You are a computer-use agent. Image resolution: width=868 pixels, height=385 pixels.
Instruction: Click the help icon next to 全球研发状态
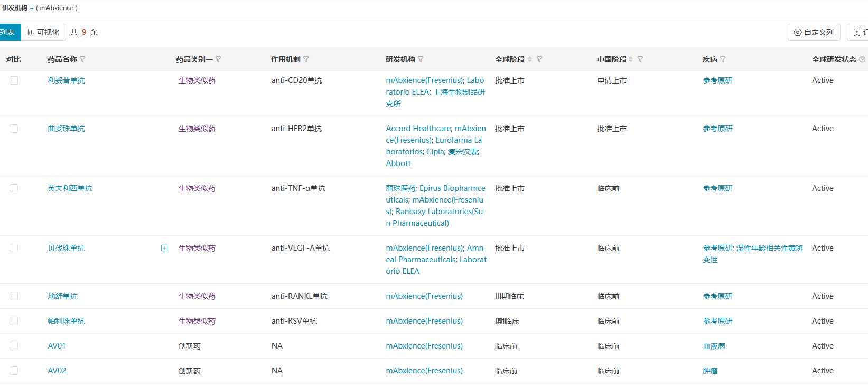(862, 59)
